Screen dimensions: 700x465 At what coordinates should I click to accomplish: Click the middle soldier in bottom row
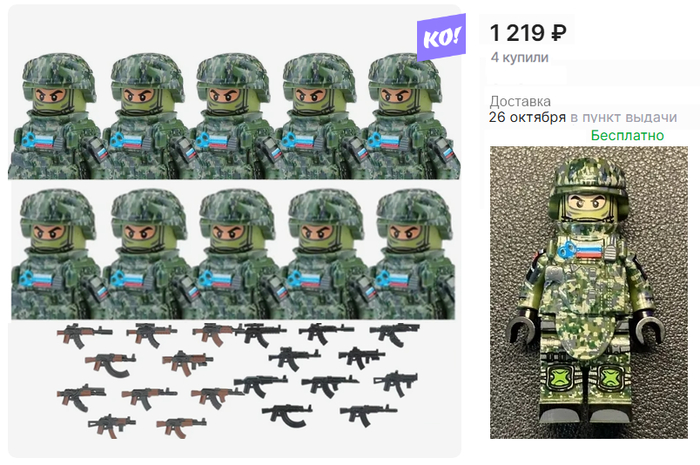[x=236, y=253]
